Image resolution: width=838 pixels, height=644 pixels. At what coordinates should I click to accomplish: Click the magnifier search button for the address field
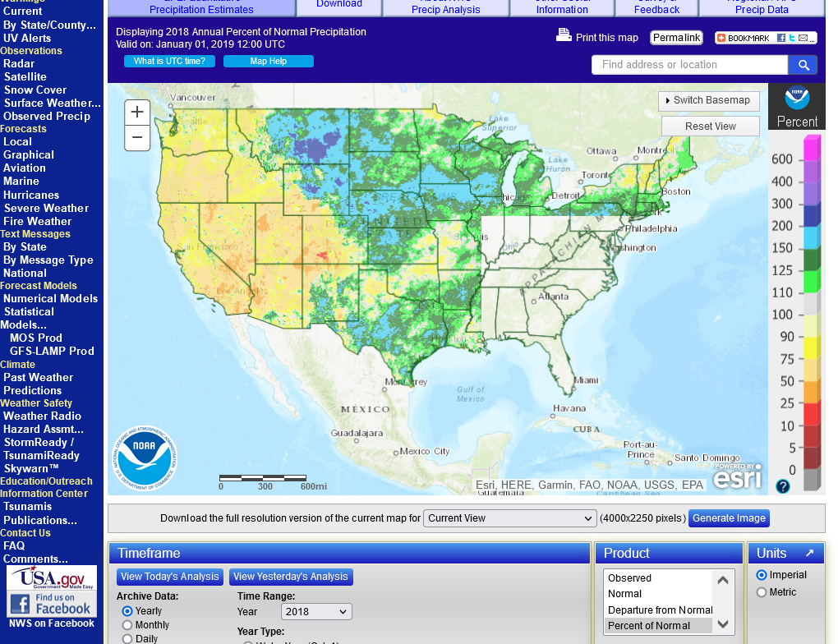click(x=803, y=65)
